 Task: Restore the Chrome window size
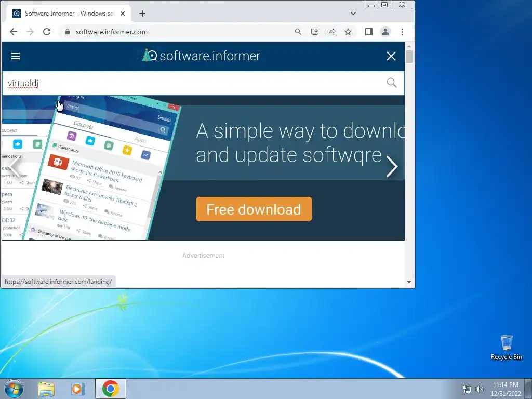[x=384, y=5]
